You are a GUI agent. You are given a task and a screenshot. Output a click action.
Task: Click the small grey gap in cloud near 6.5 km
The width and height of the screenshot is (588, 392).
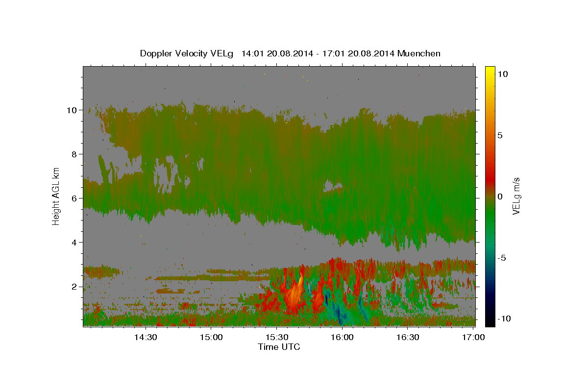333,186
